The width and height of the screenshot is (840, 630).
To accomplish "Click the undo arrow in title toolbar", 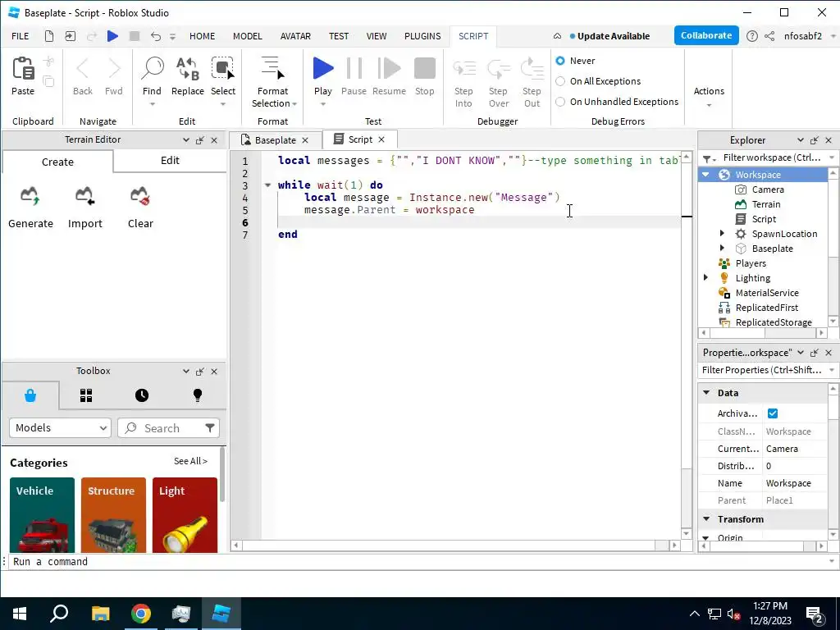I will 155,36.
